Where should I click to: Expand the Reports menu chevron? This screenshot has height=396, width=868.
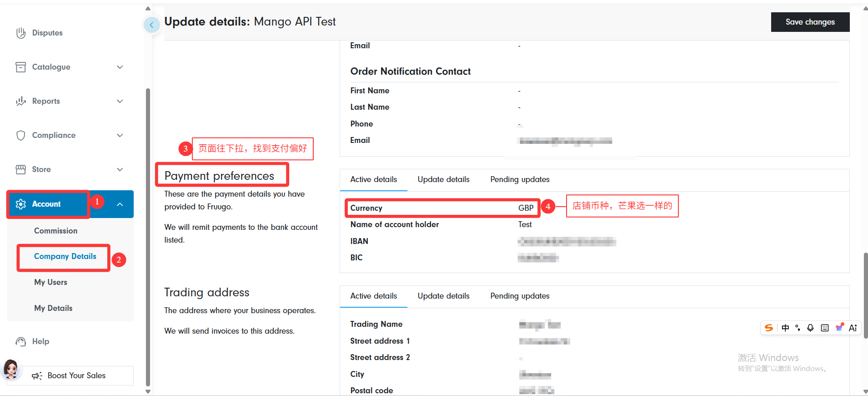tap(120, 101)
